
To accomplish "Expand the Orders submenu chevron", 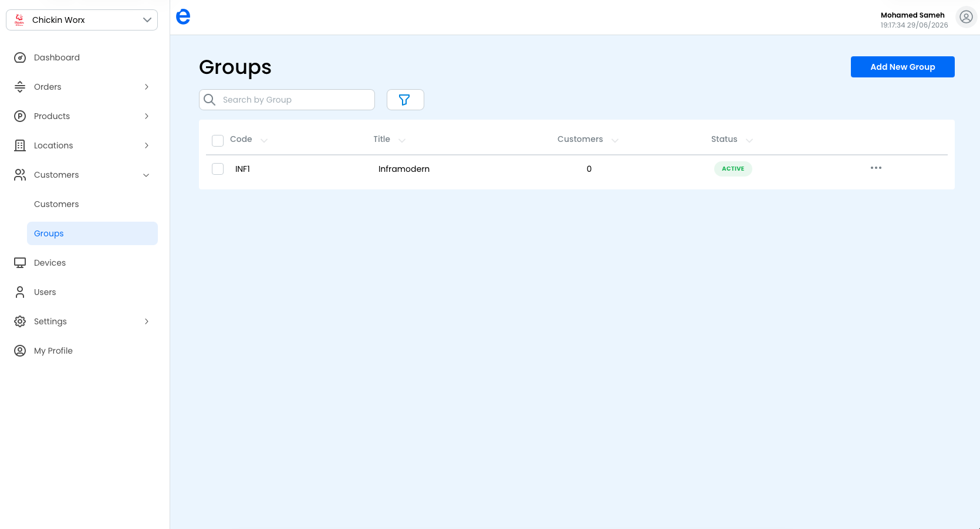I will tap(147, 87).
